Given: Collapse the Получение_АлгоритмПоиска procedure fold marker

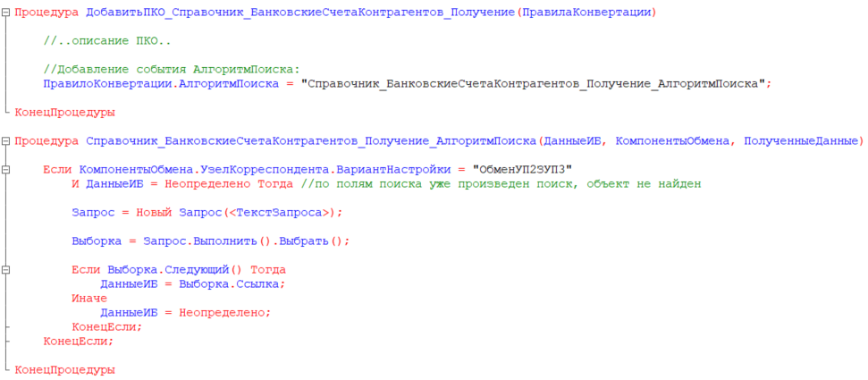Looking at the screenshot, I should coord(6,141).
